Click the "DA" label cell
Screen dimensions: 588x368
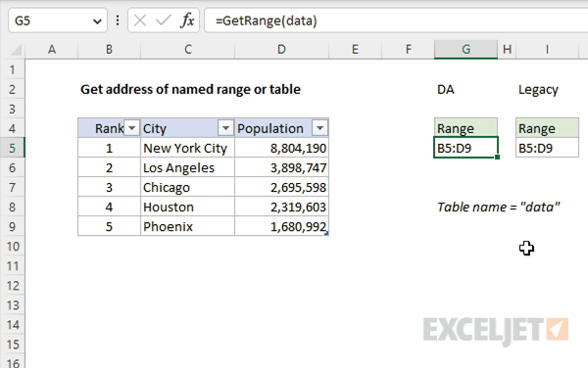click(446, 89)
